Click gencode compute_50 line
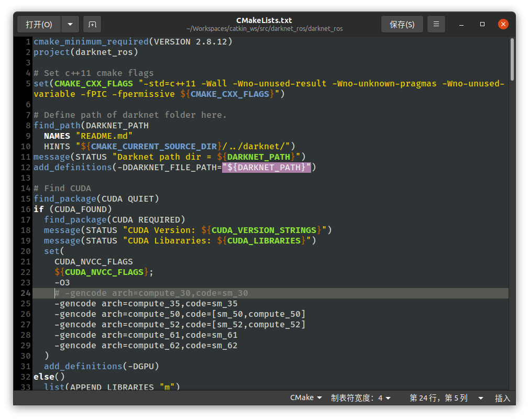The image size is (529, 420). (x=180, y=314)
